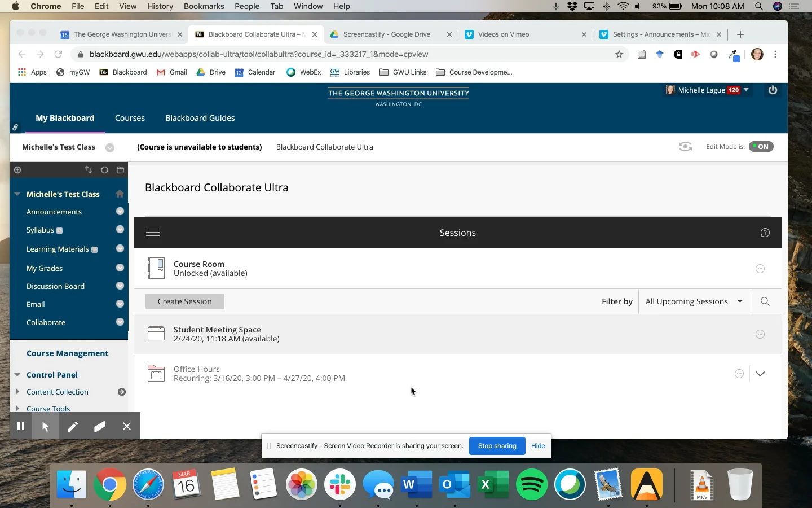Switch to Videos on Vimeo tab
The height and width of the screenshot is (508, 812).
525,34
